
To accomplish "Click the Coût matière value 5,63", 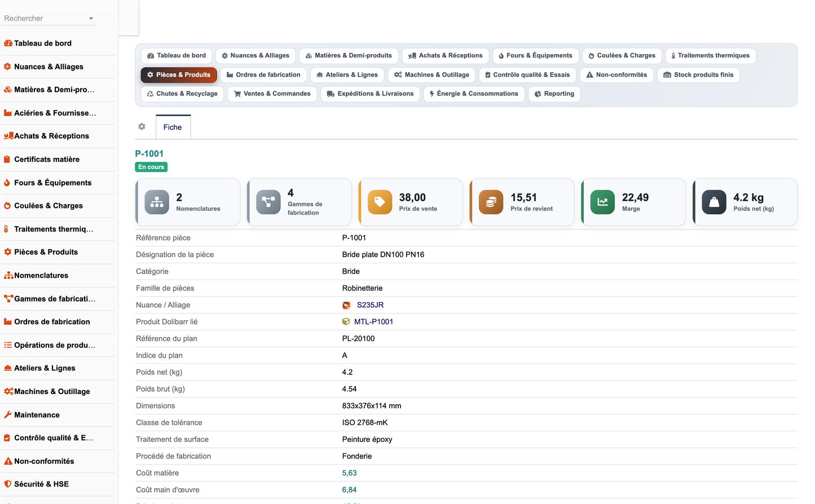I will tap(350, 473).
